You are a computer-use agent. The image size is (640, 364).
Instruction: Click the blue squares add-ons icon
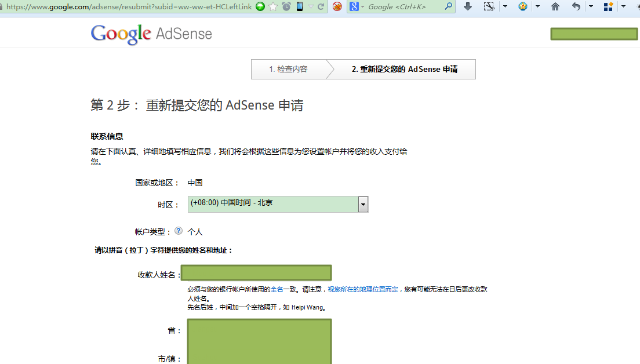coord(608,6)
